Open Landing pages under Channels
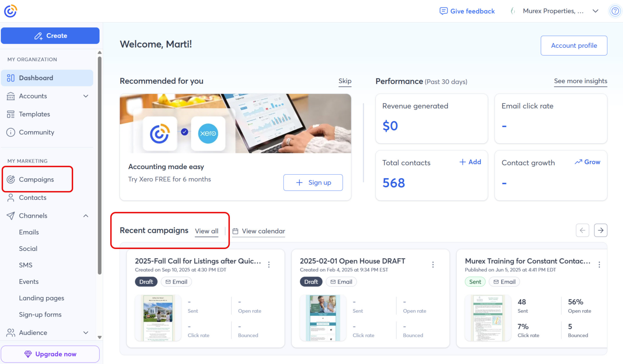Viewport: 623px width, 364px height. (42, 298)
